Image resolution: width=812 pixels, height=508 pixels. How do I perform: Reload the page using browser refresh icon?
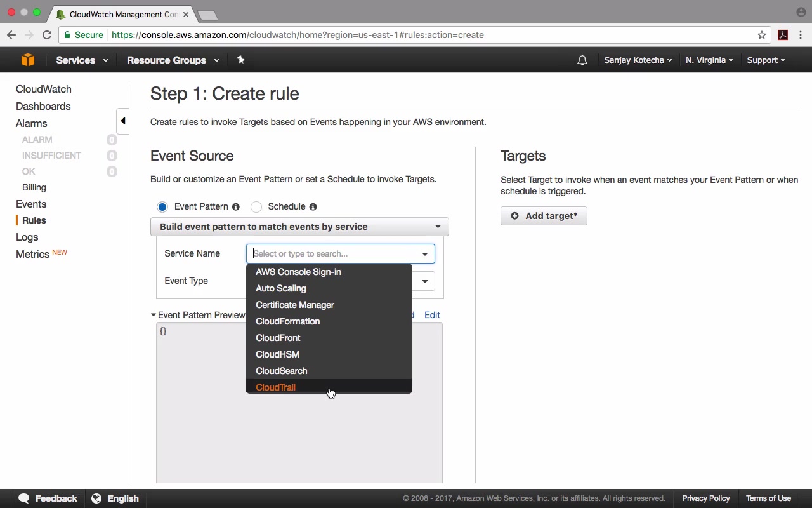point(47,35)
